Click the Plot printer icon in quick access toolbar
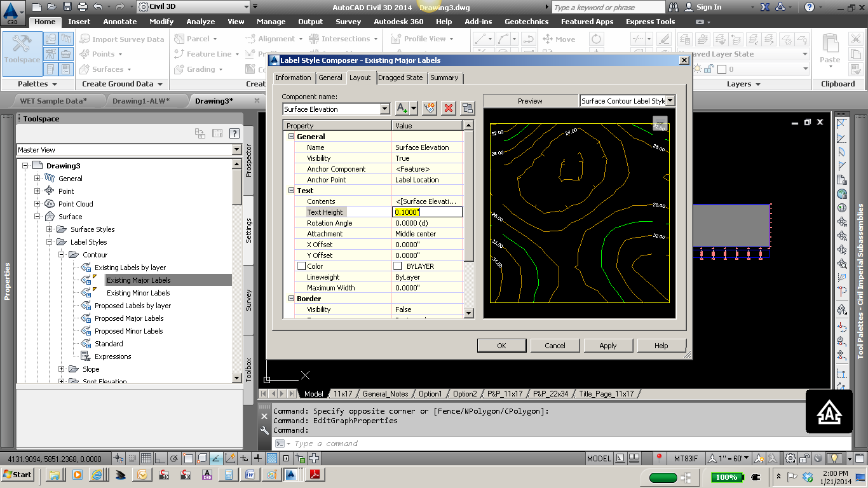 [82, 7]
